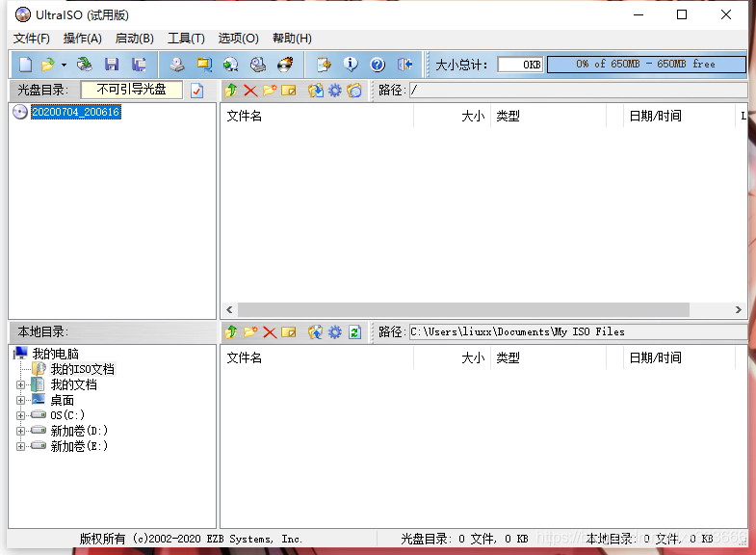756x555 pixels.
Task: Click the Convert image format icon
Action: tap(204, 65)
